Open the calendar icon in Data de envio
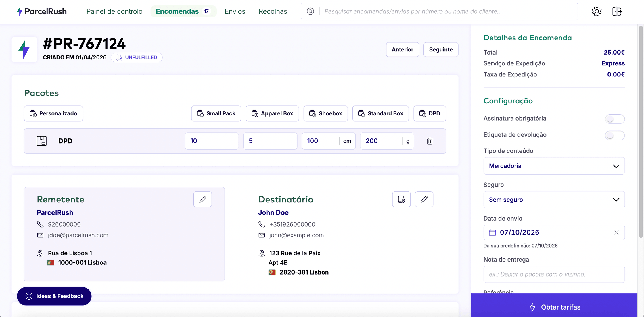 pos(492,233)
